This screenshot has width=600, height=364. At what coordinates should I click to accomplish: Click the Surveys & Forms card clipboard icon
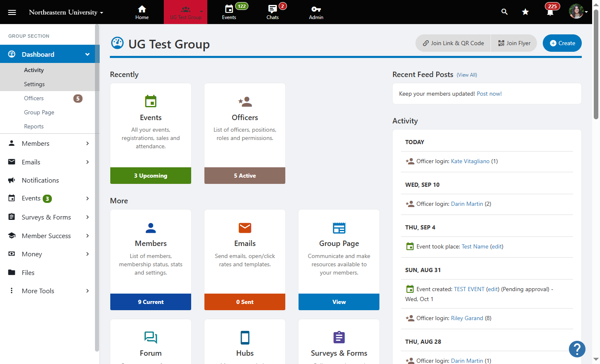339,337
